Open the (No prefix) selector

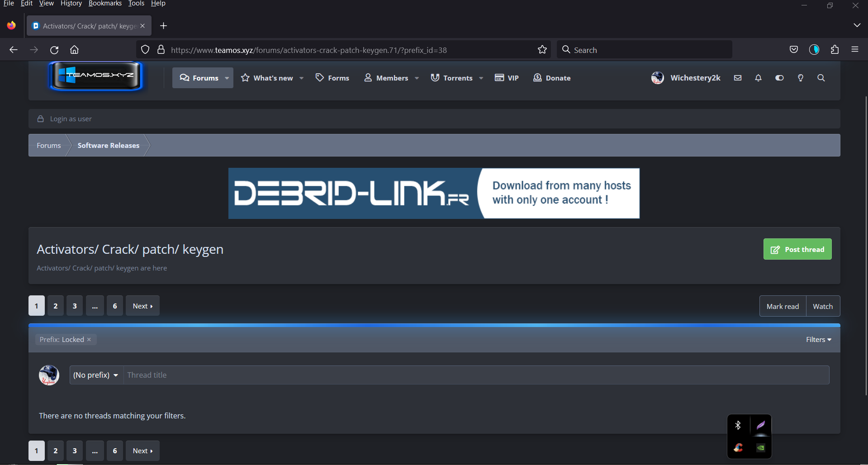point(96,375)
